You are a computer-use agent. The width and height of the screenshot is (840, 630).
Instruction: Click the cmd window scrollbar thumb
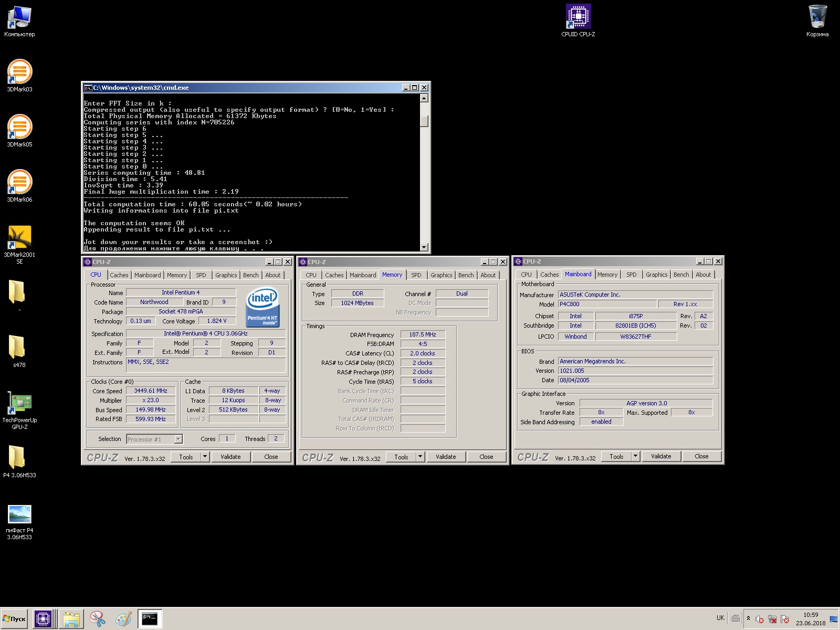coord(424,121)
